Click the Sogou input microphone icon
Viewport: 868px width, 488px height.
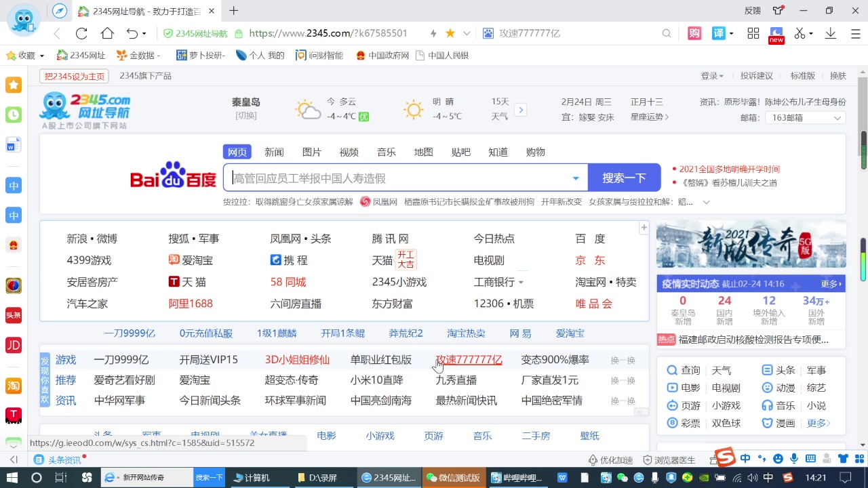click(793, 459)
